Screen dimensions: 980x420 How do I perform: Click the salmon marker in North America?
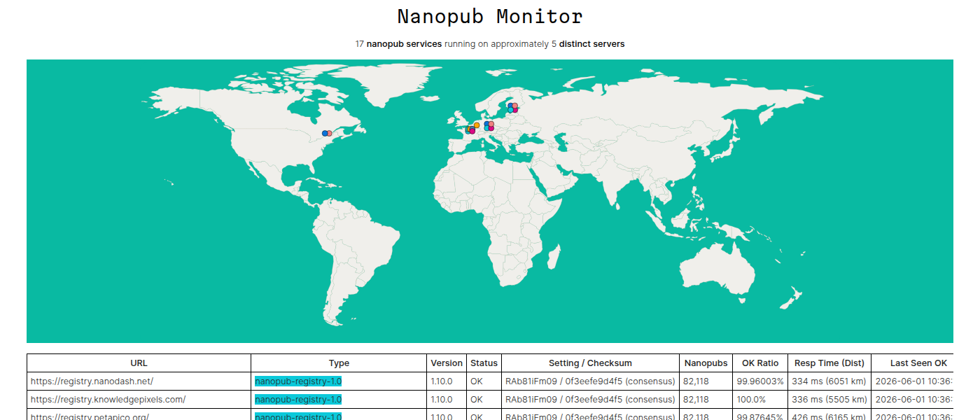click(329, 133)
